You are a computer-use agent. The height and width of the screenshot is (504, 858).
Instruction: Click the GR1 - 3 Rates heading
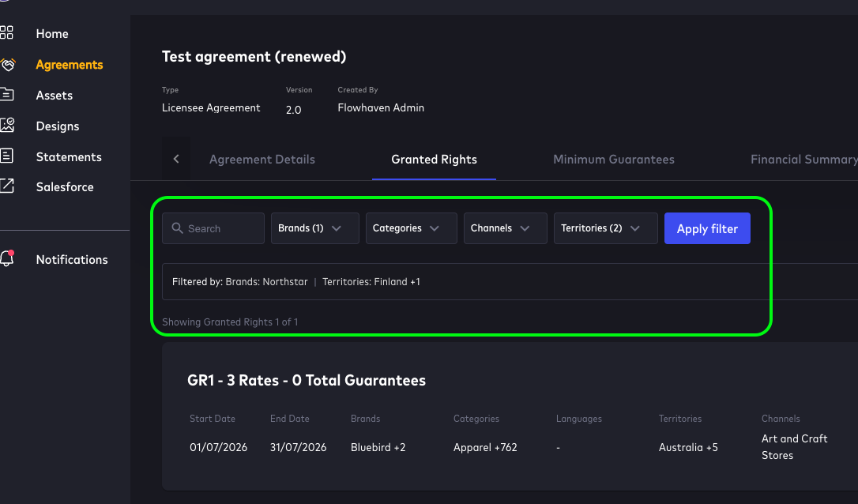[307, 380]
